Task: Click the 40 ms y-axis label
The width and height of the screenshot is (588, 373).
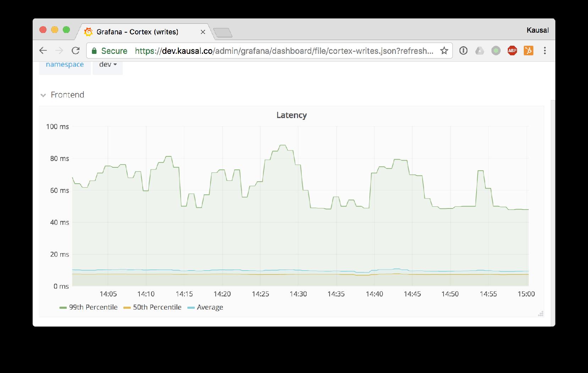Action: 59,222
